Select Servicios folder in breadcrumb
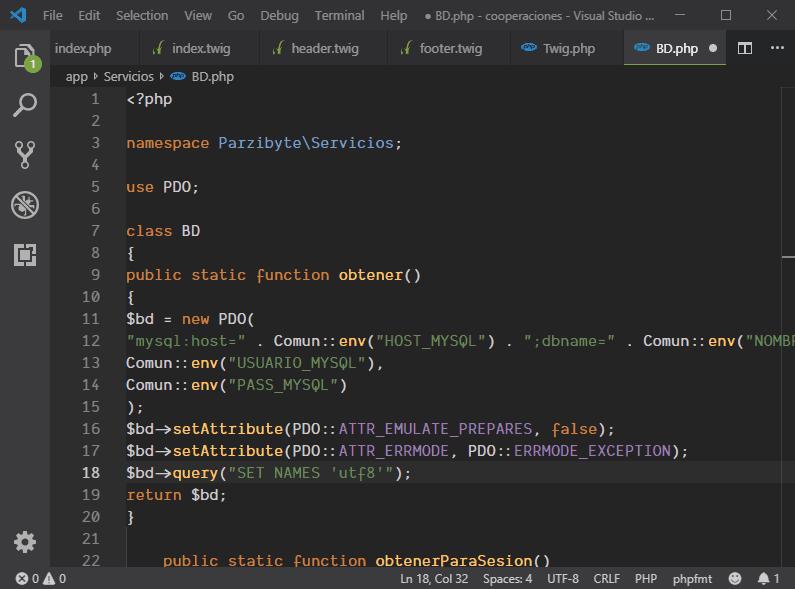 [128, 76]
